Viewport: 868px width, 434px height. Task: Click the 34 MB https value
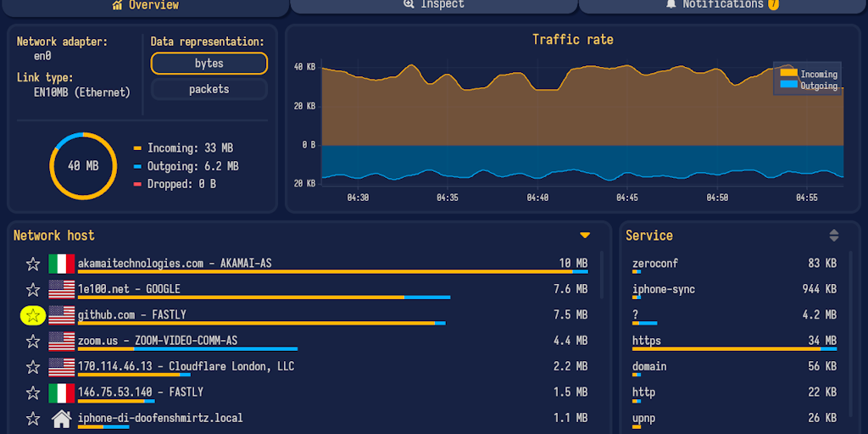(822, 341)
